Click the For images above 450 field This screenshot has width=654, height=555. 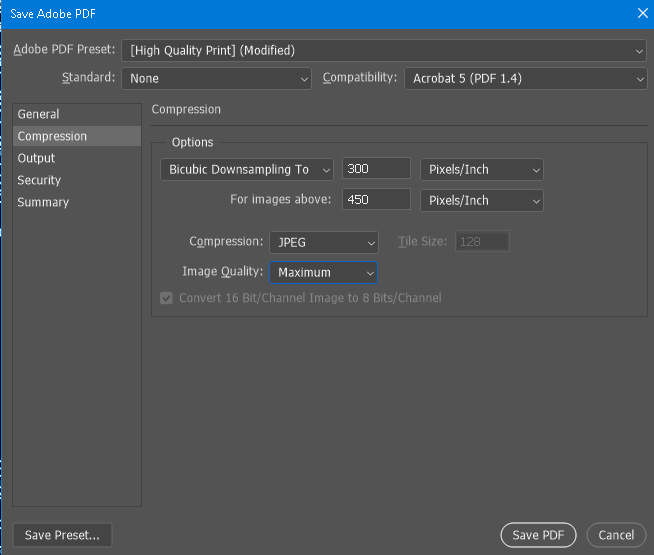(x=376, y=200)
